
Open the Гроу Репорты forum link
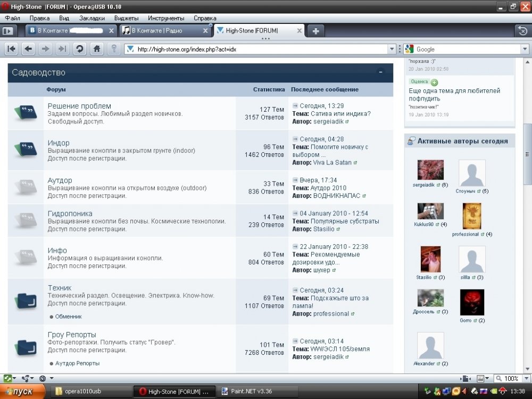click(x=72, y=335)
